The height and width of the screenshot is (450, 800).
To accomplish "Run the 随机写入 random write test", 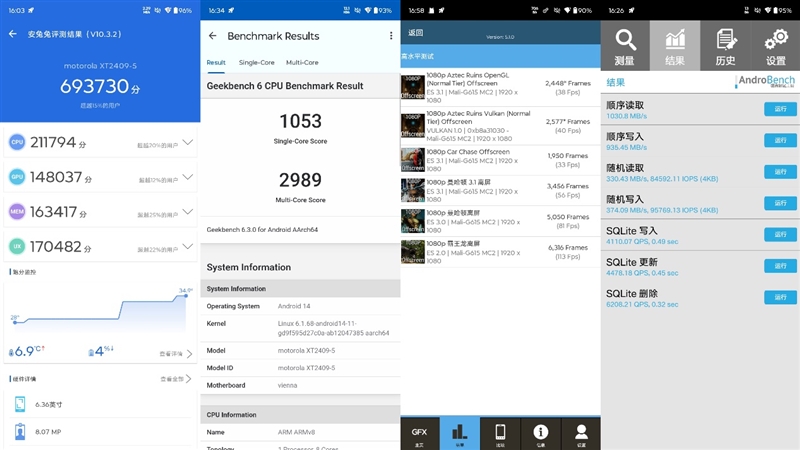I will coord(780,203).
